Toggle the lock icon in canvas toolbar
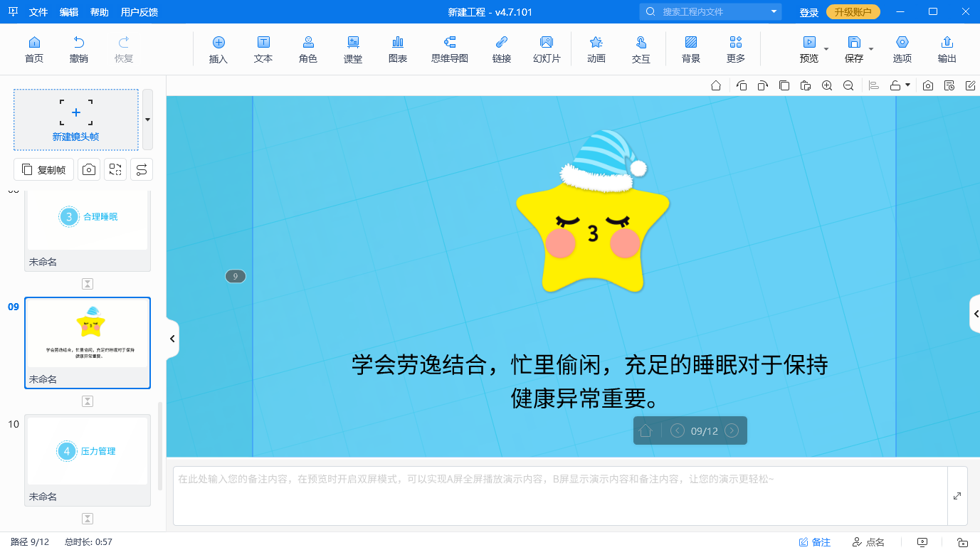Image resolution: width=980 pixels, height=550 pixels. pyautogui.click(x=895, y=85)
